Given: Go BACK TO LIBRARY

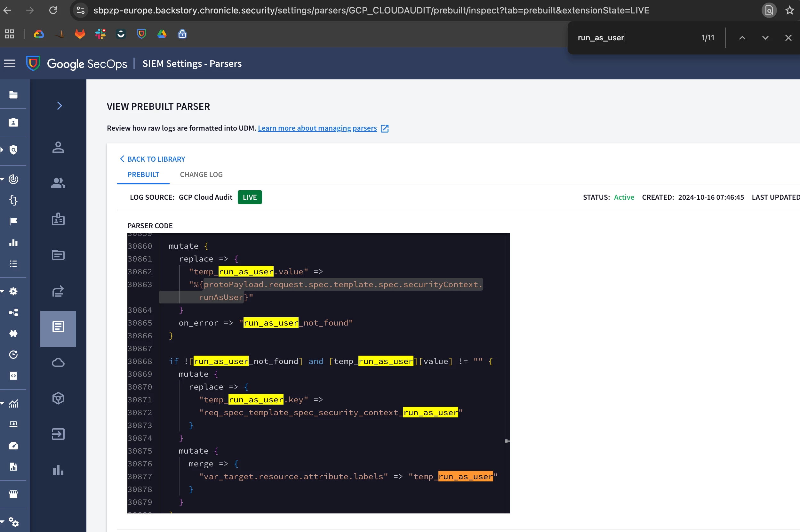Looking at the screenshot, I should 152,159.
